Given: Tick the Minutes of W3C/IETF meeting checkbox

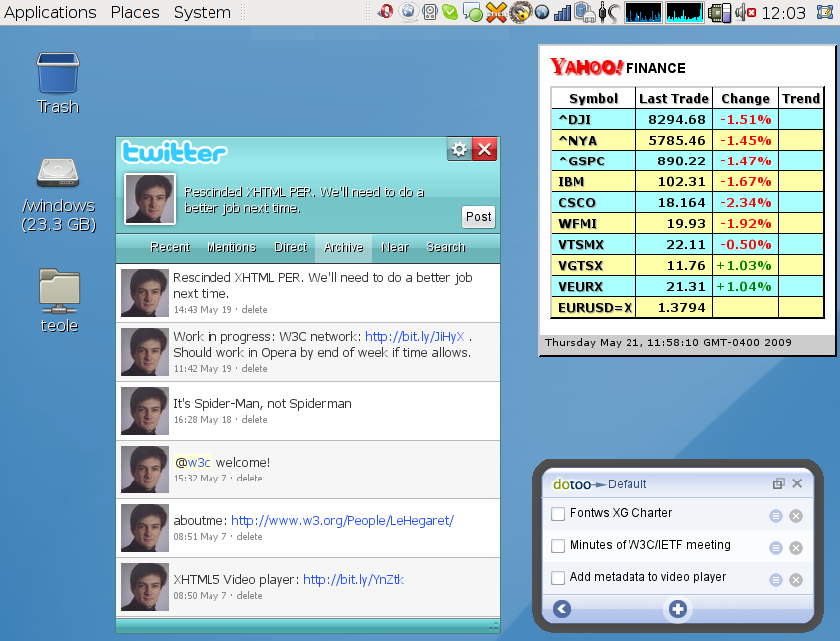Looking at the screenshot, I should click(559, 546).
